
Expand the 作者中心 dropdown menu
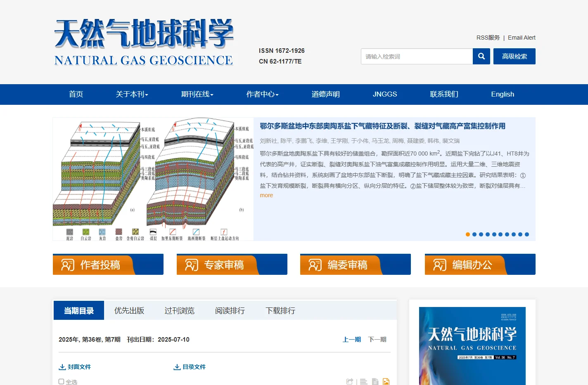point(262,94)
